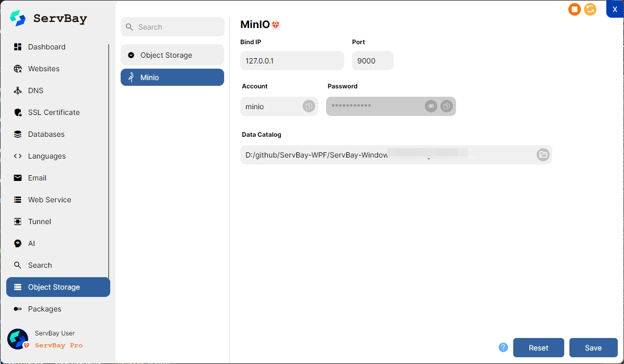The image size is (624, 364).
Task: Click the MinIO heading text
Action: (x=255, y=24)
